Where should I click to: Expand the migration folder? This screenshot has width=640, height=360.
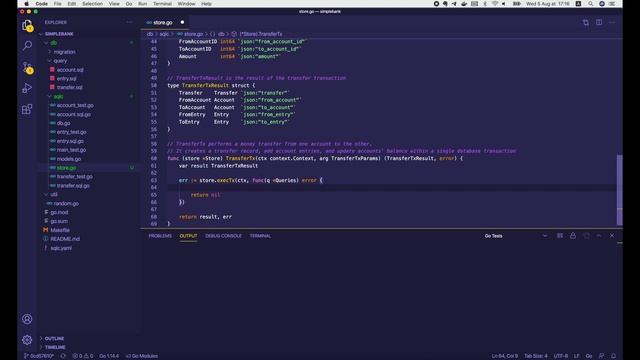coord(88,52)
